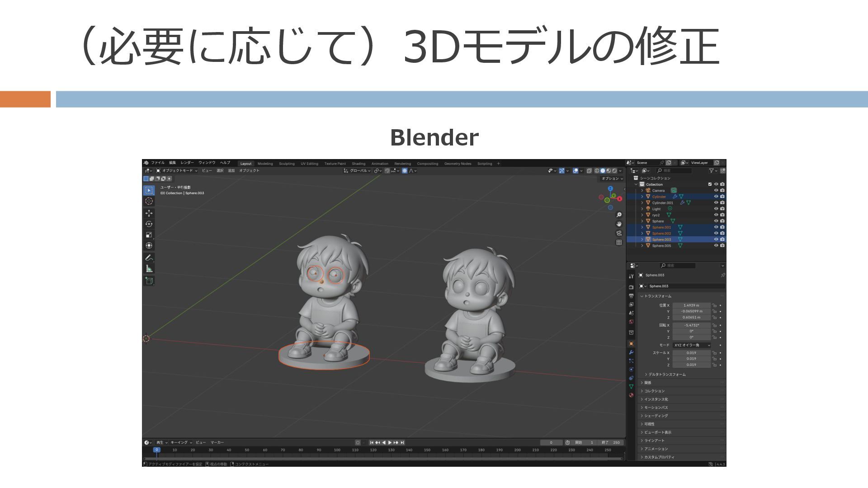This screenshot has height=488, width=868.
Task: Open the レンダー menu
Action: [187, 163]
